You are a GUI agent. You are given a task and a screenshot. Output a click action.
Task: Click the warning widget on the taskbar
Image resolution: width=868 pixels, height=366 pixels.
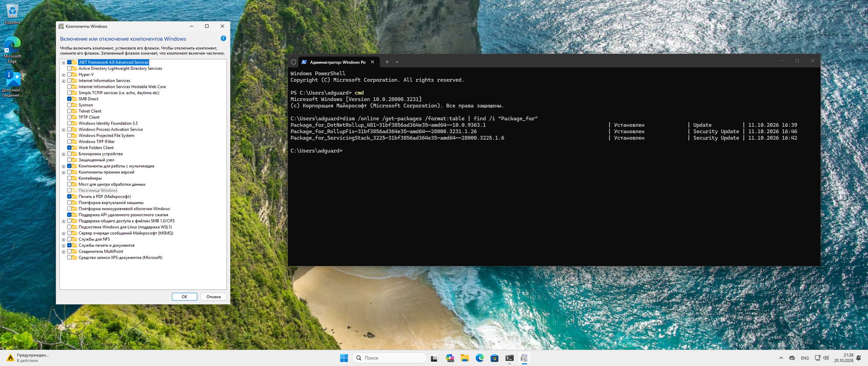click(x=28, y=358)
